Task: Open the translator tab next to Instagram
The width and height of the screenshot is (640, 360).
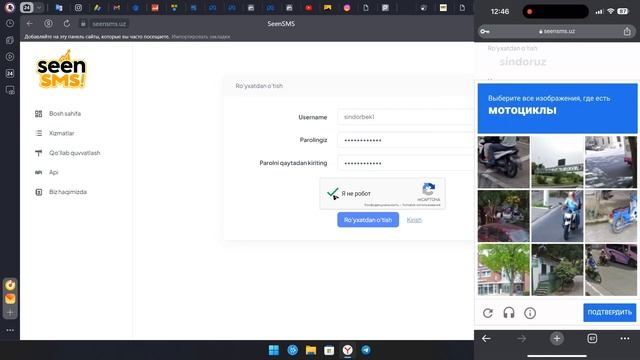Action: (x=59, y=8)
